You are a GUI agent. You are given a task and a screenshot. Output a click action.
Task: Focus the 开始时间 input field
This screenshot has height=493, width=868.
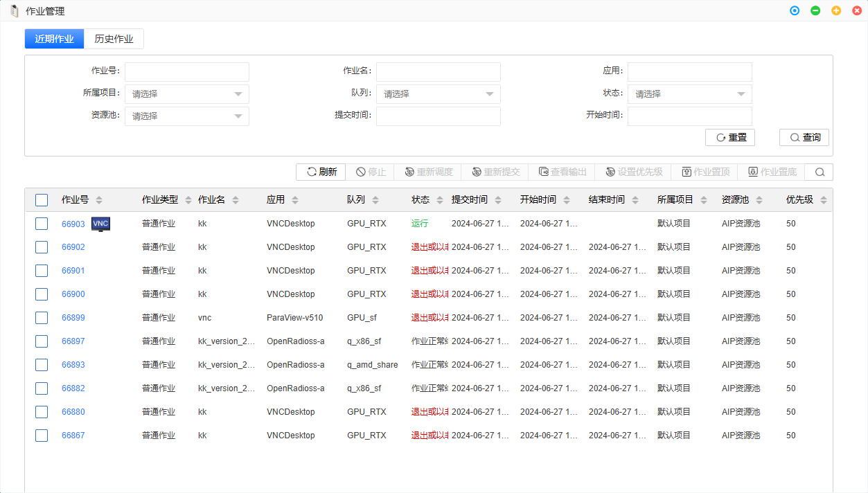point(690,116)
